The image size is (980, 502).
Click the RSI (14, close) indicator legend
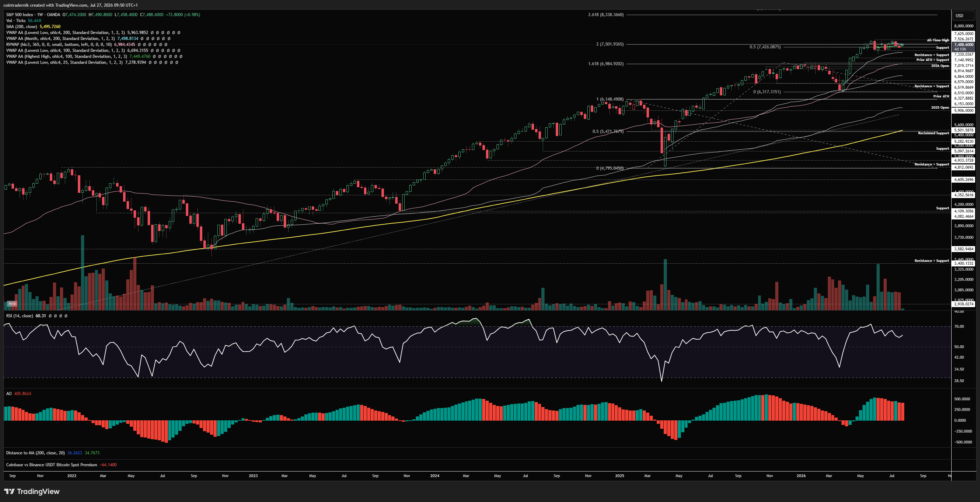point(19,316)
